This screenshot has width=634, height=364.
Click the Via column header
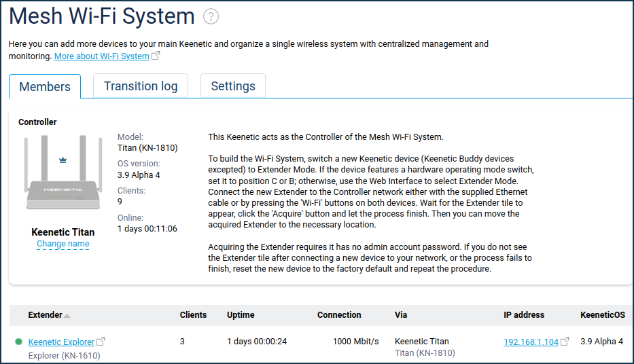[401, 314]
